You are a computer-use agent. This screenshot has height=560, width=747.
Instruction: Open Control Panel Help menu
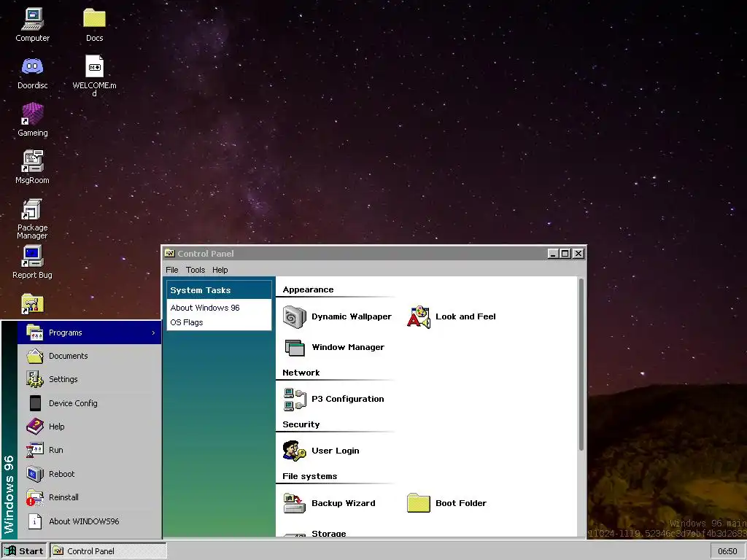coord(220,270)
